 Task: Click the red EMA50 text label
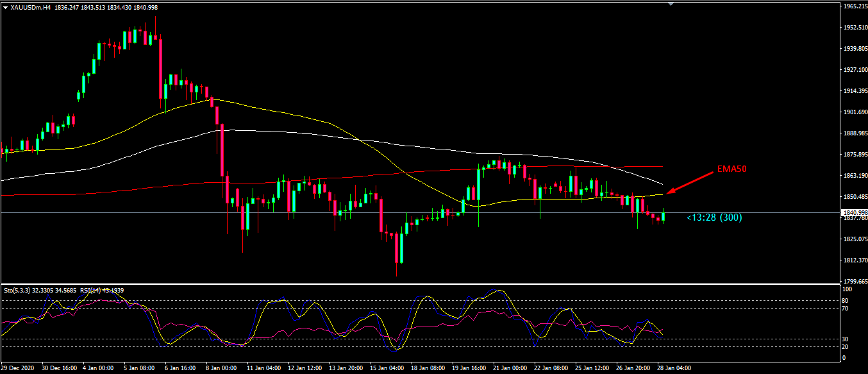(732, 169)
